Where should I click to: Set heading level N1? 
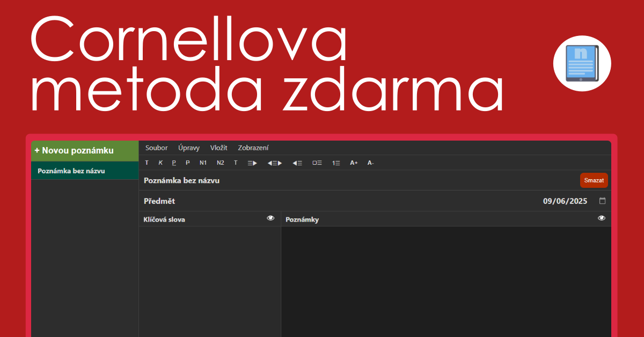click(x=203, y=163)
